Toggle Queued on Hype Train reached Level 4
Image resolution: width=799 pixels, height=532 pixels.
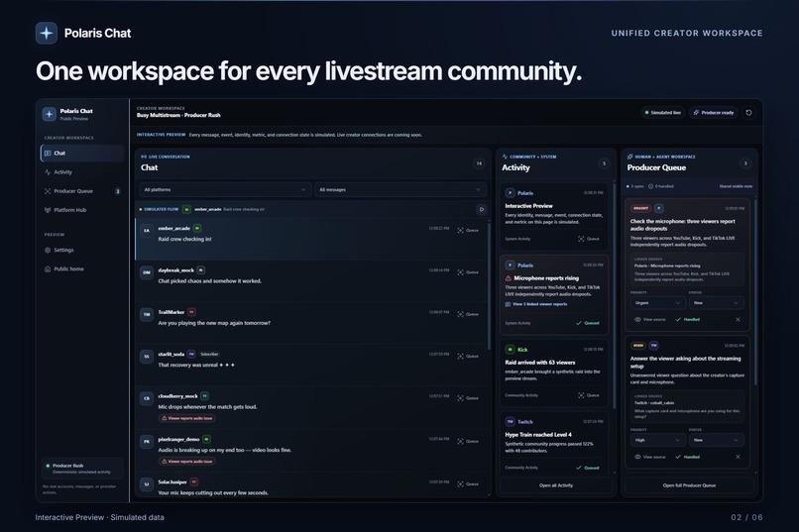(588, 468)
